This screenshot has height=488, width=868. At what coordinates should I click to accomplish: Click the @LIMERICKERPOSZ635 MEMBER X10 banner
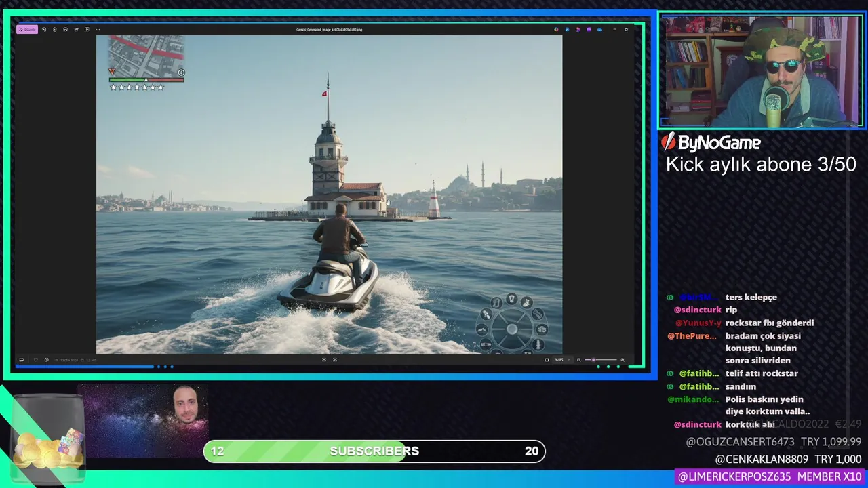pos(770,476)
